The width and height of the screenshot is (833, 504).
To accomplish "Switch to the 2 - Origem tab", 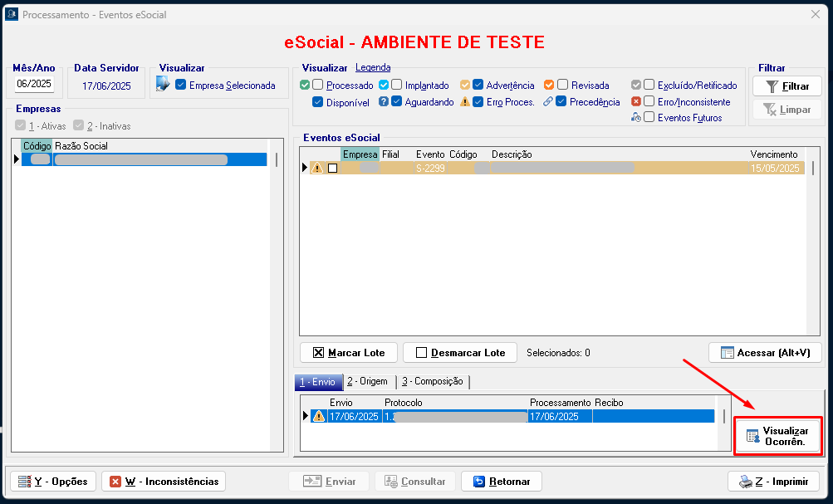I will 367,381.
